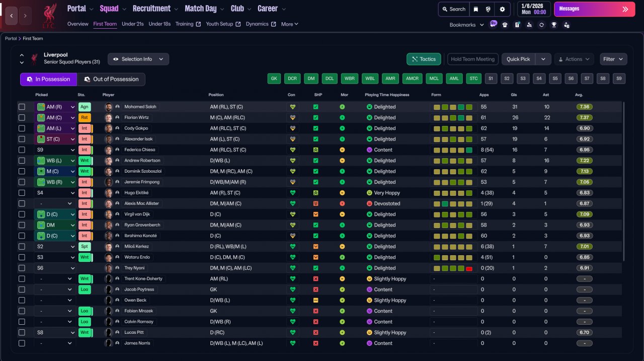Expand the Selection Info dropdown
Image resolution: width=644 pixels, height=361 pixels.
[138, 59]
